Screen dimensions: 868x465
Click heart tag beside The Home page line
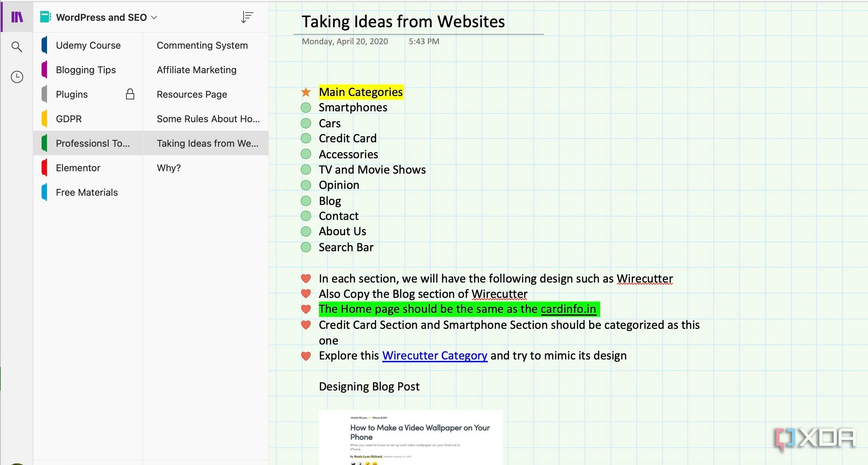coord(306,309)
